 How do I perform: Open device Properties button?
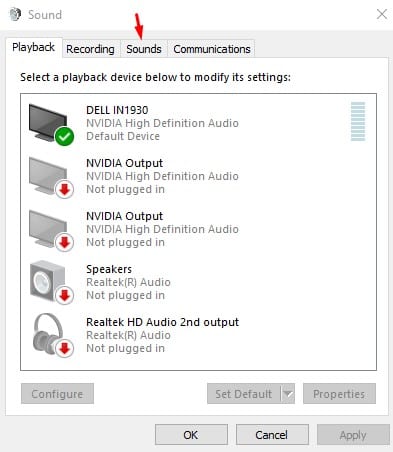point(339,394)
